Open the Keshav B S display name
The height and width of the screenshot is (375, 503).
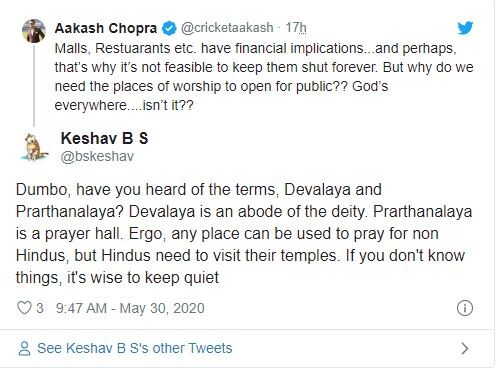[x=104, y=138]
